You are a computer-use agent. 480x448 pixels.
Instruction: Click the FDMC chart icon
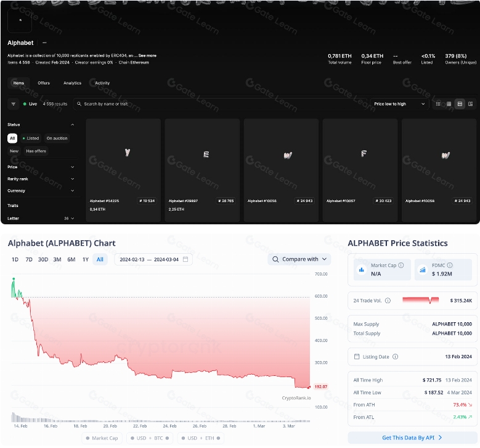[423, 270]
